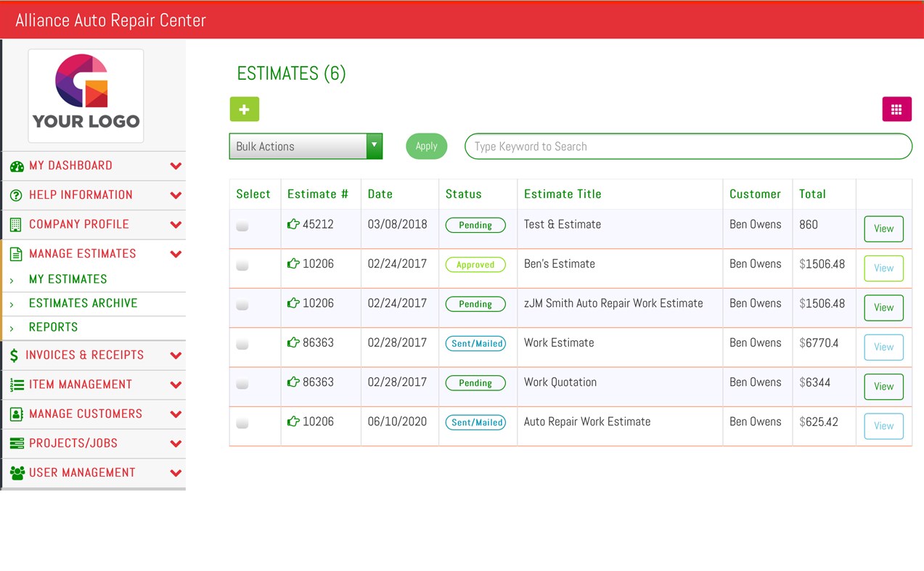Open the Bulk Actions dropdown
The width and height of the screenshot is (924, 571).
tap(306, 146)
